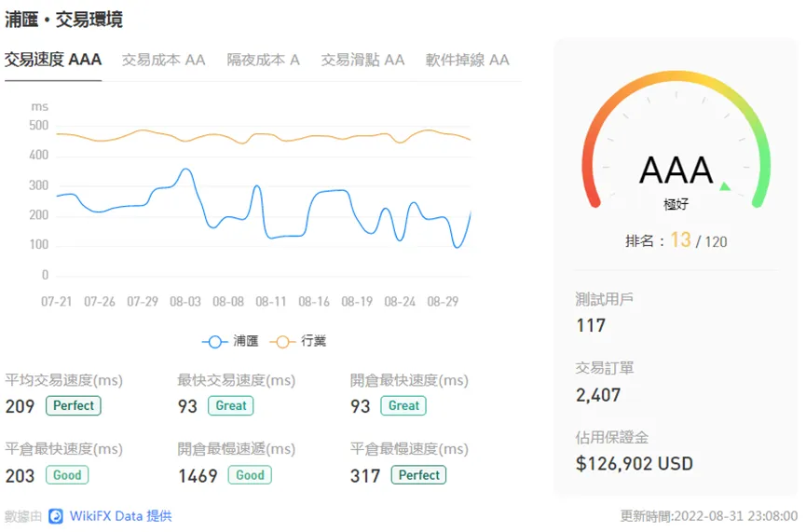The height and width of the screenshot is (532, 806).
Task: Click the 500 value on y-axis
Action: (38, 126)
